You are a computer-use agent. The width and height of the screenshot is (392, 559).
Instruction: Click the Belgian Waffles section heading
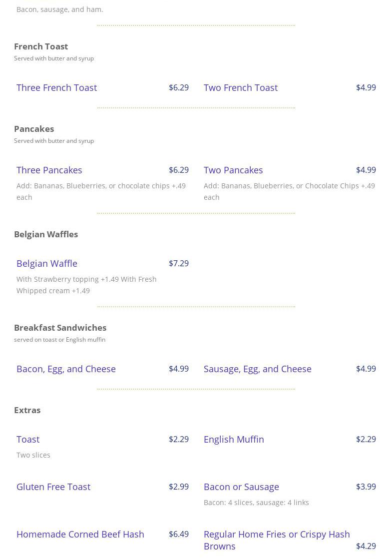click(46, 234)
